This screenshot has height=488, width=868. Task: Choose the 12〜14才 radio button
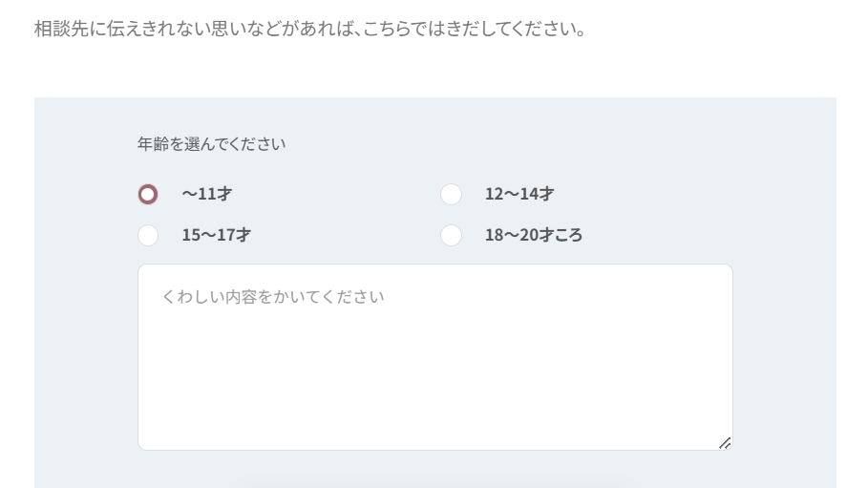(451, 195)
